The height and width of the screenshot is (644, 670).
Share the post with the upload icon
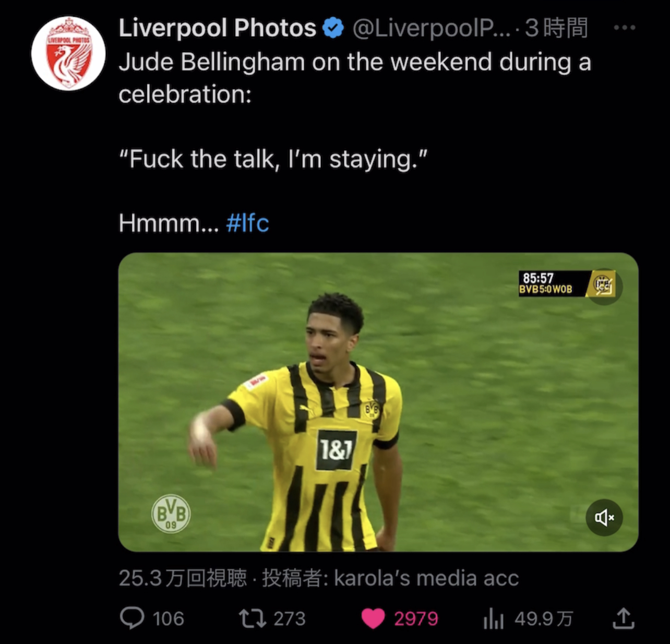623,618
